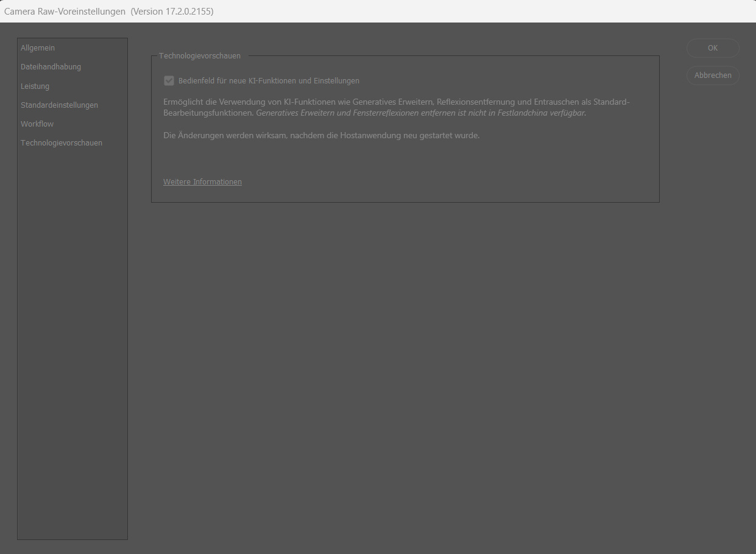Click the Camera Raw-Voreinstellungen window title
The height and width of the screenshot is (554, 756).
point(65,12)
